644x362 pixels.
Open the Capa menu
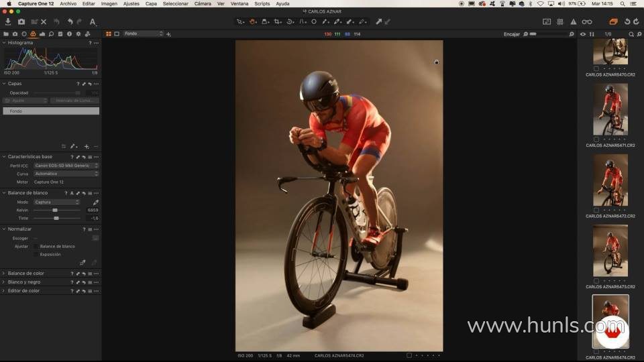[x=151, y=4]
